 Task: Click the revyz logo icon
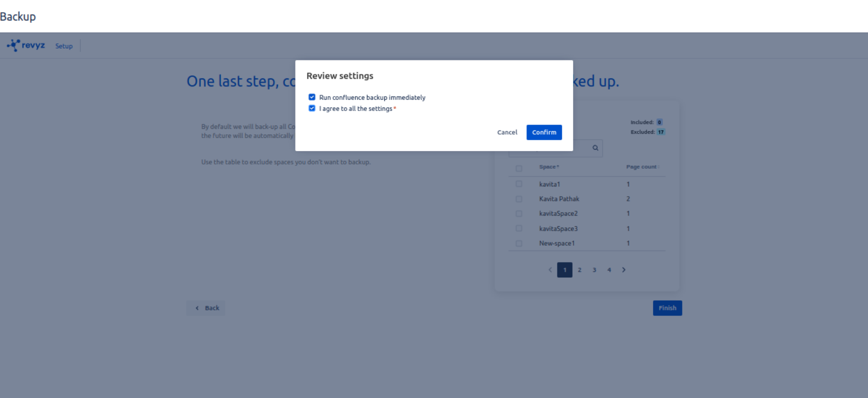click(14, 45)
